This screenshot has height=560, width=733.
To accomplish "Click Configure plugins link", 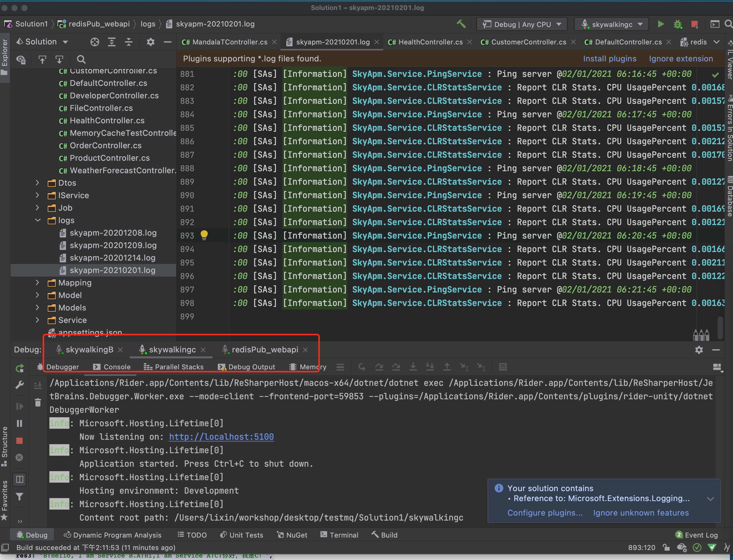I will point(545,513).
